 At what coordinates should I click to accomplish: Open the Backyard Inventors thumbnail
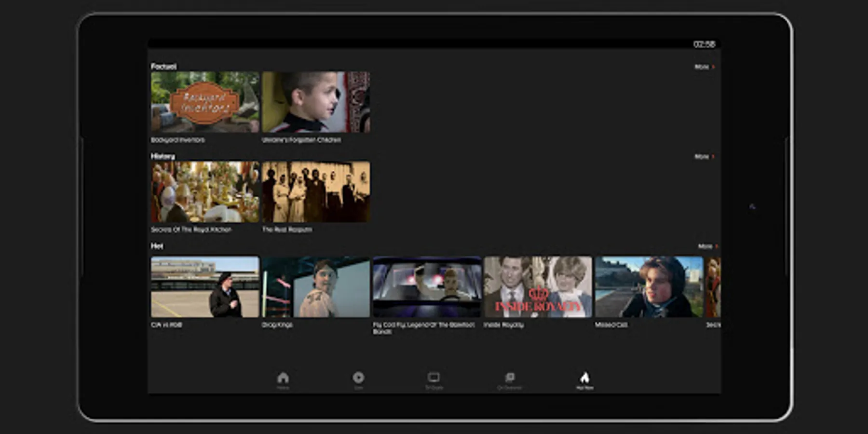(x=205, y=102)
